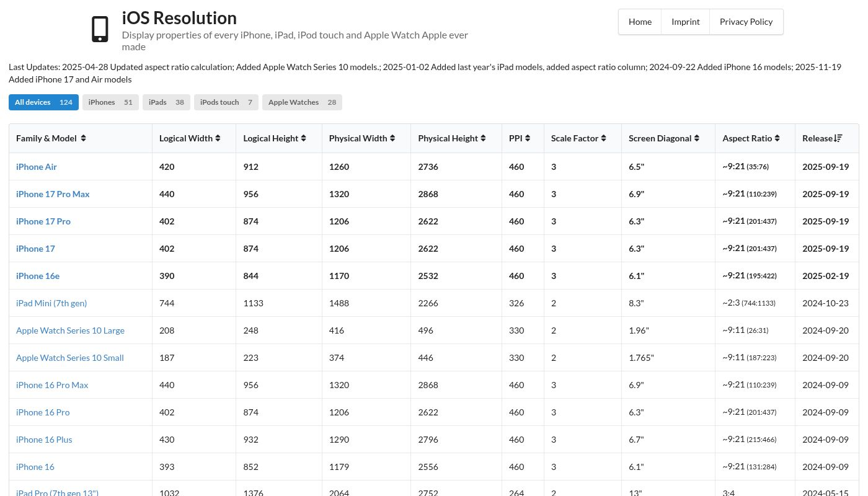This screenshot has height=496, width=868.
Task: Click the Aspect Ratio sort icon
Action: tap(777, 138)
